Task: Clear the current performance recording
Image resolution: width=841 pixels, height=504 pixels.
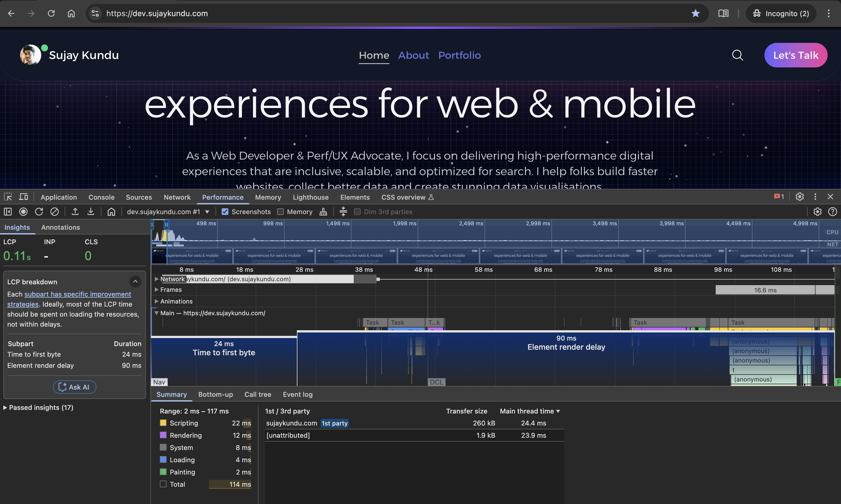Action: click(x=54, y=212)
